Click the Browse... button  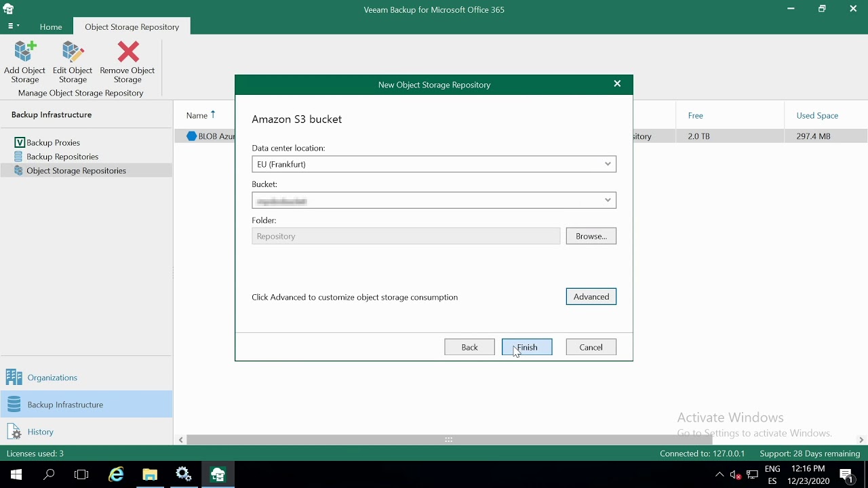[x=591, y=236]
